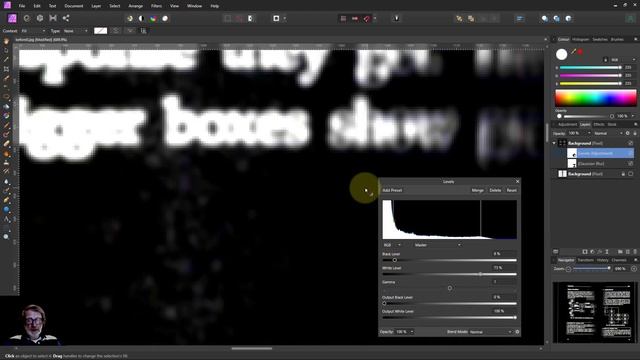The height and width of the screenshot is (360, 640).
Task: Toggle visibility of Levels Adjustment layer
Action: tap(631, 153)
